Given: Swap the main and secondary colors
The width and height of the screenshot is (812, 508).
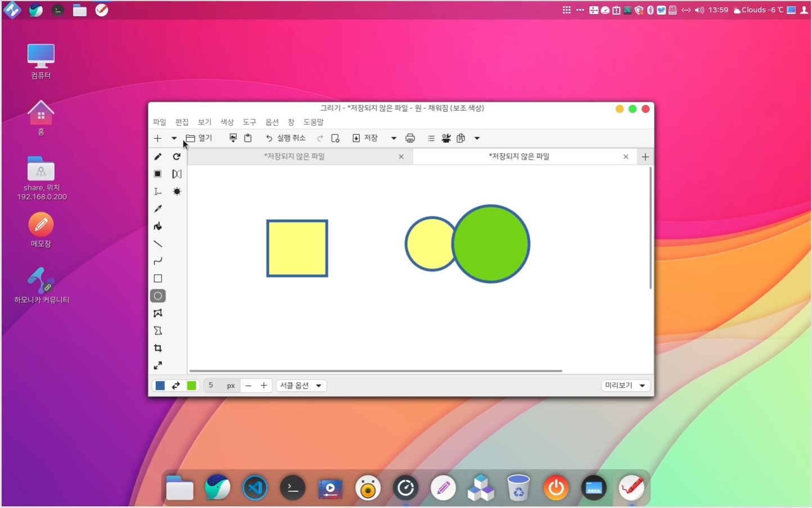Looking at the screenshot, I should (x=176, y=385).
